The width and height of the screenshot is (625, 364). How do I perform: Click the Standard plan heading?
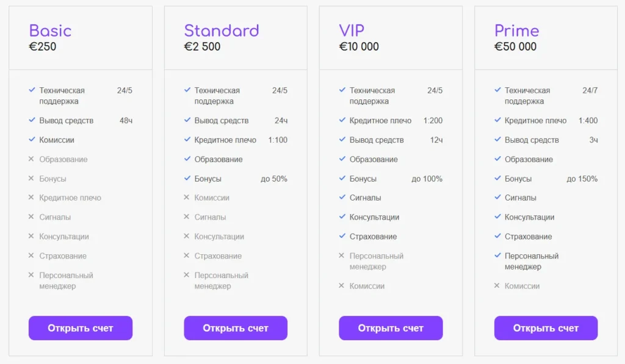pos(222,30)
